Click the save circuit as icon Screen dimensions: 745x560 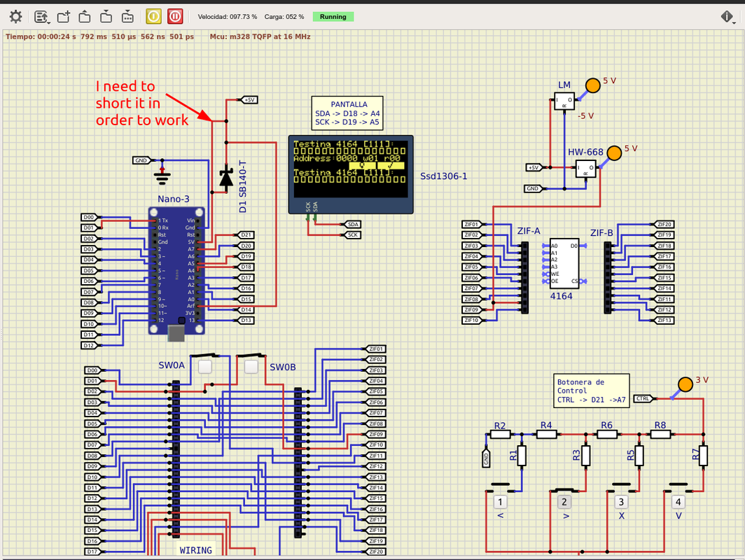(127, 17)
